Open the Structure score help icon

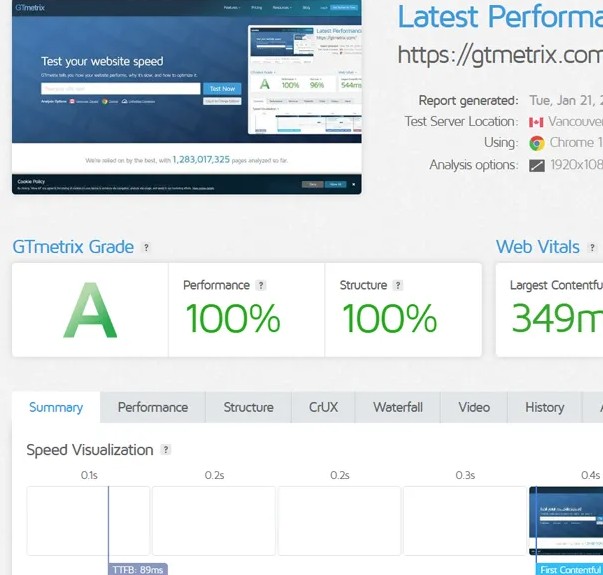coord(398,285)
